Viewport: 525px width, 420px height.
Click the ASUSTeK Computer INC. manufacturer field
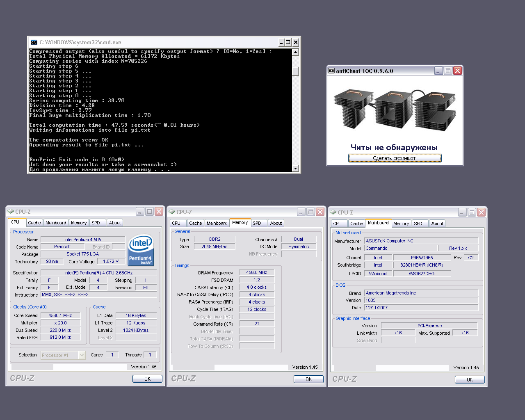coord(422,241)
